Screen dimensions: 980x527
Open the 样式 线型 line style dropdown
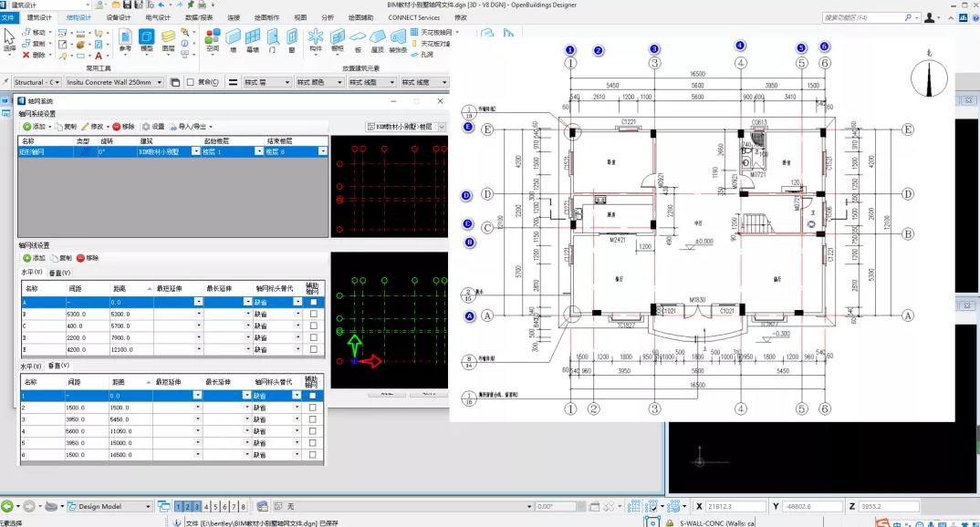[371, 82]
